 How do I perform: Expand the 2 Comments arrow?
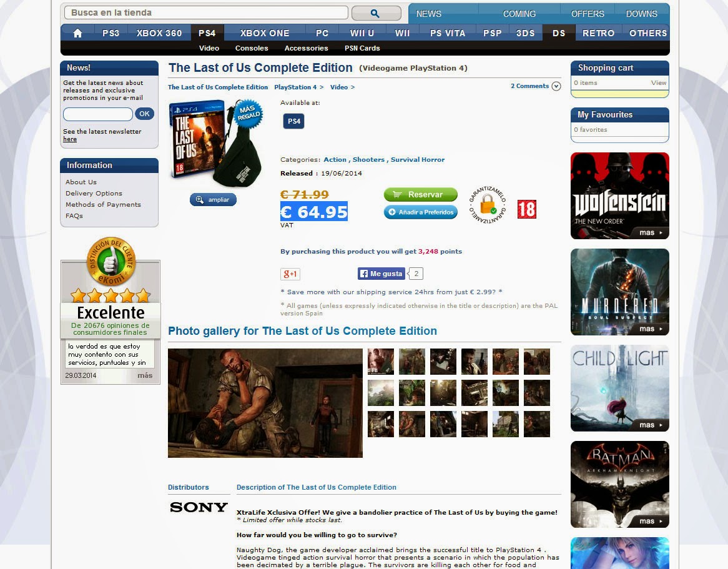[x=556, y=86]
